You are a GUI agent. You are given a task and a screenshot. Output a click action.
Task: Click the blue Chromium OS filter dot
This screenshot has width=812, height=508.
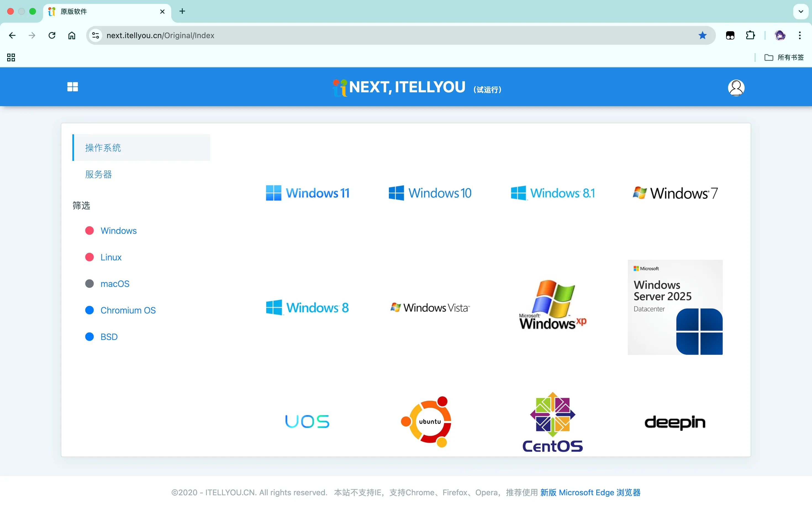coord(89,310)
